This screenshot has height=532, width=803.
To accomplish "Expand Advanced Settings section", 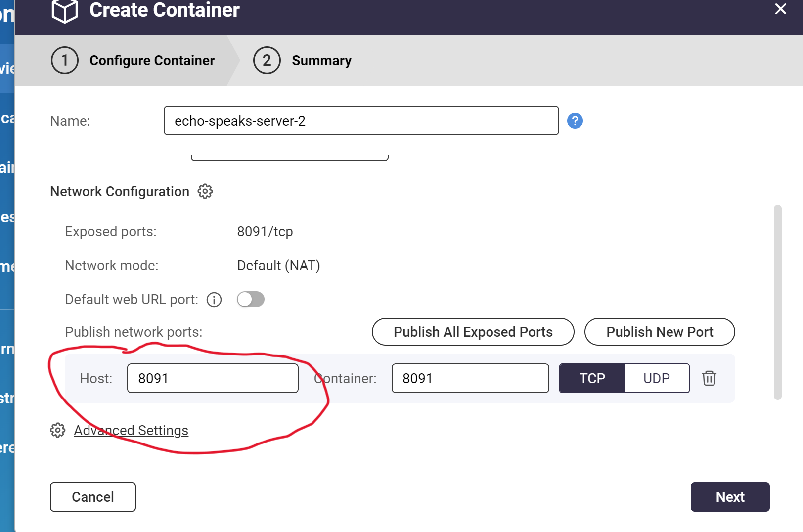I will (x=131, y=430).
